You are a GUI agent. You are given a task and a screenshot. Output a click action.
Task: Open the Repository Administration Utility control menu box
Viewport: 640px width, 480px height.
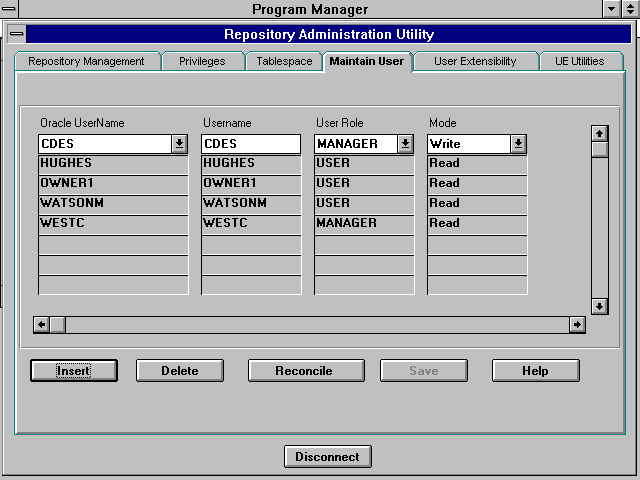(16, 34)
